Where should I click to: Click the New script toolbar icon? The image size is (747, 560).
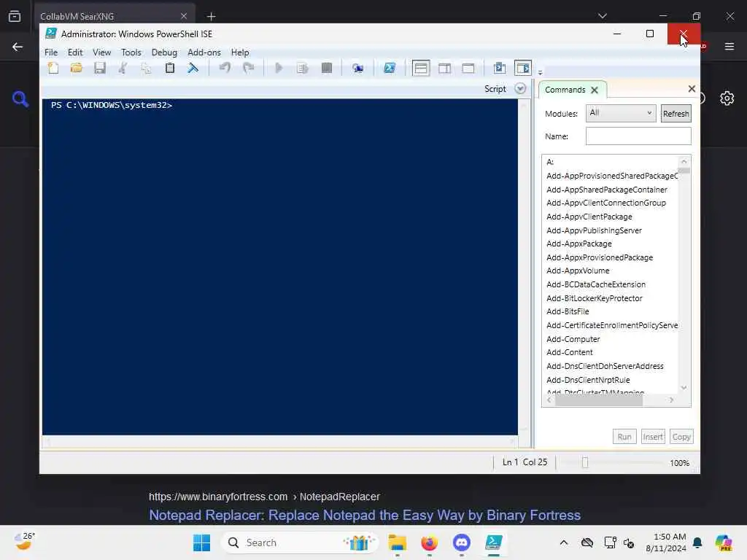click(53, 68)
